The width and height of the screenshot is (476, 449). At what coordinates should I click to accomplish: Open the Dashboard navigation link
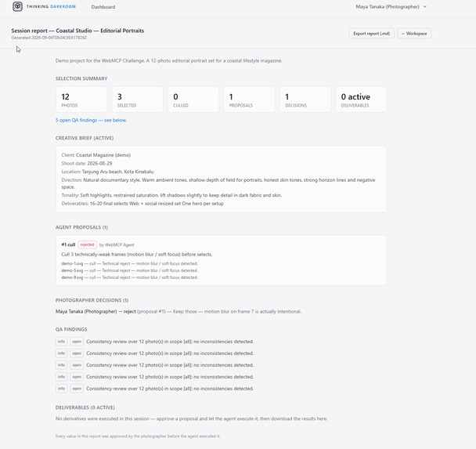point(103,7)
